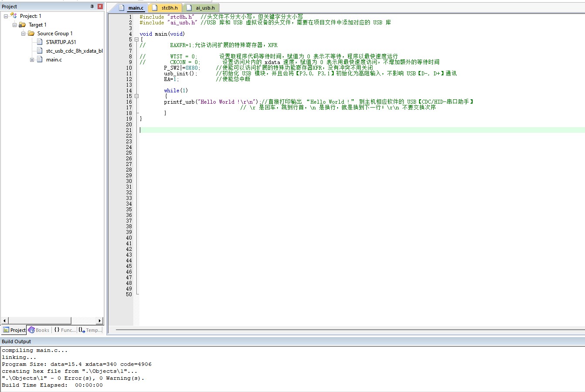The width and height of the screenshot is (585, 392).
Task: Click the 'usb_init();' statement
Action: pyautogui.click(x=181, y=74)
